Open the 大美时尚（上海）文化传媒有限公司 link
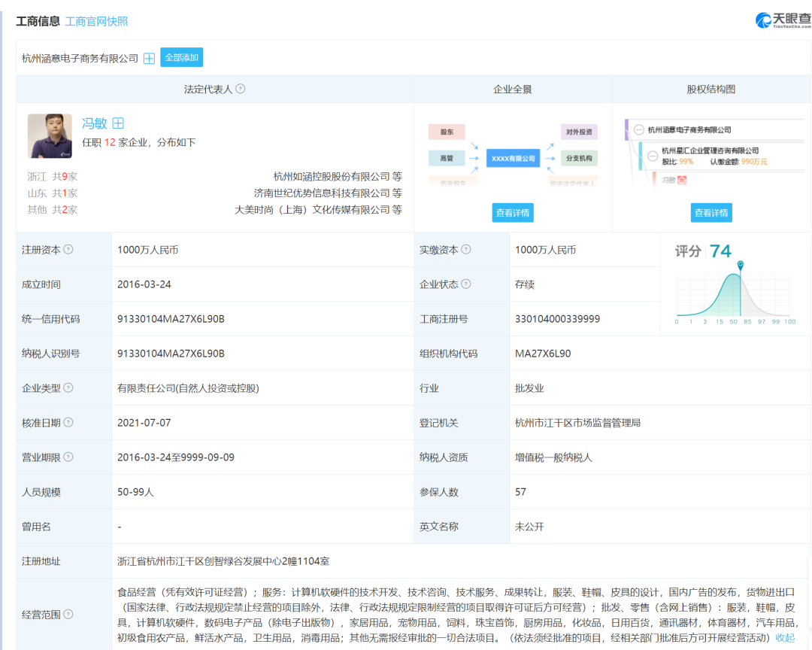 coord(312,209)
